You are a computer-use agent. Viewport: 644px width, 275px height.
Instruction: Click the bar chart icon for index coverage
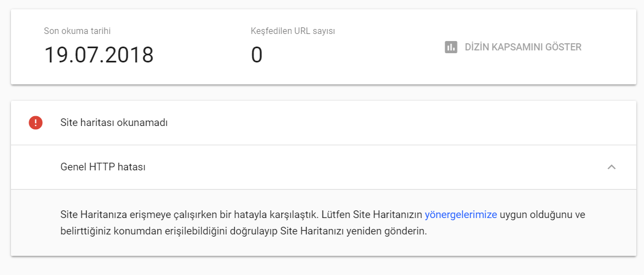pos(451,47)
